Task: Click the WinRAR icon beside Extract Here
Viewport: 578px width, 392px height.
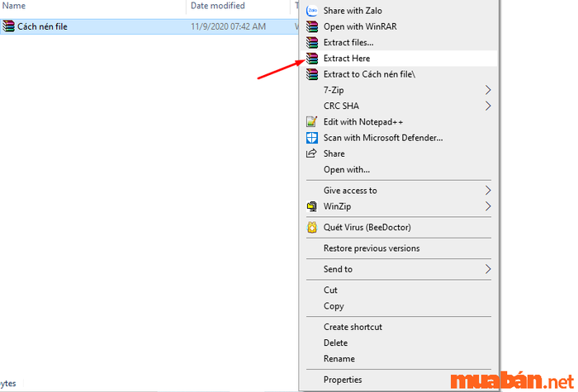Action: click(x=312, y=59)
